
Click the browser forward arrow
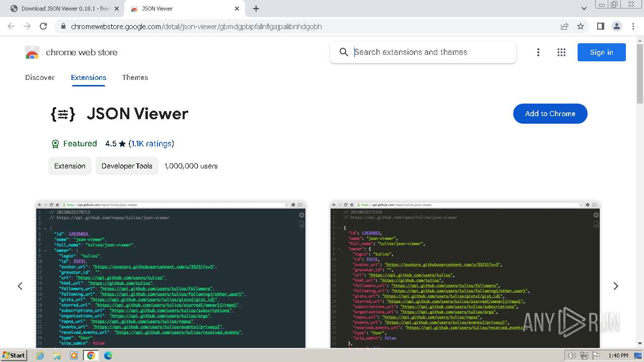click(x=27, y=26)
